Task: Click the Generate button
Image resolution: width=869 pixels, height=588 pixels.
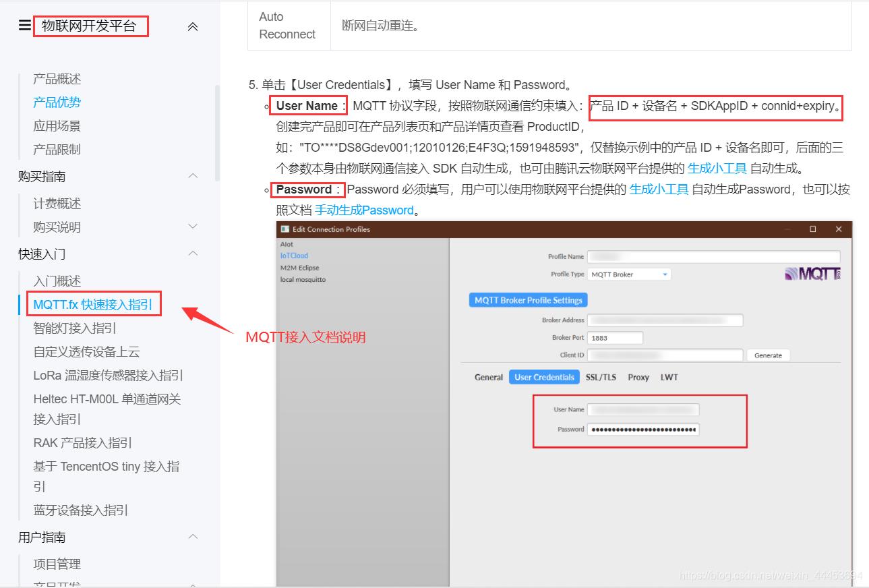Action: coord(768,355)
